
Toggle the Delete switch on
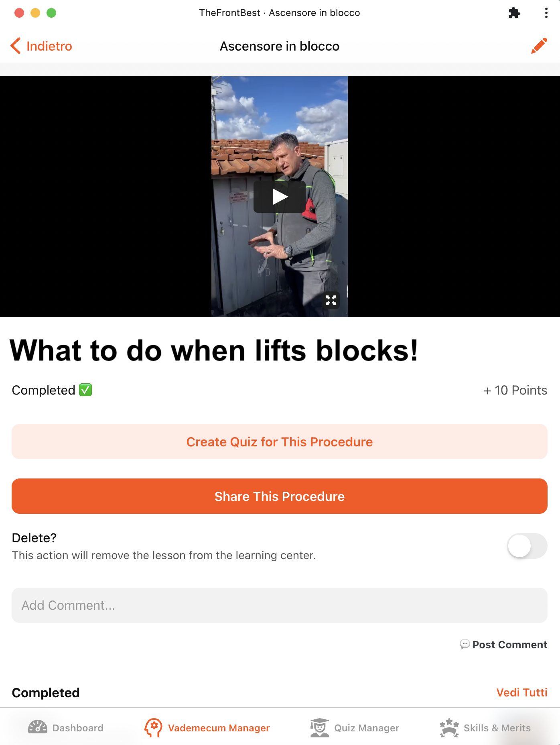(x=527, y=546)
